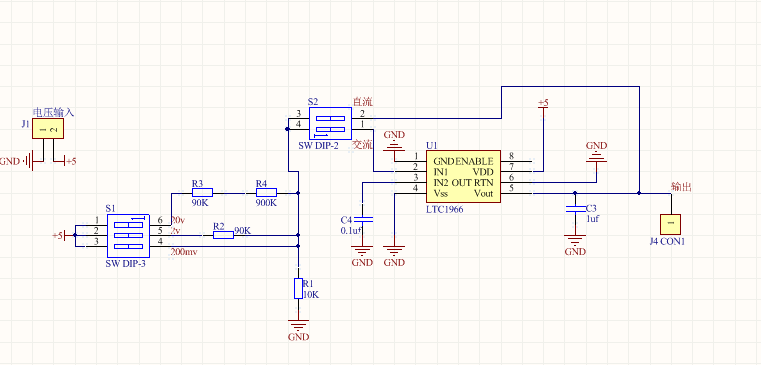
Task: Select capacitor C4 symbol
Action: [362, 220]
